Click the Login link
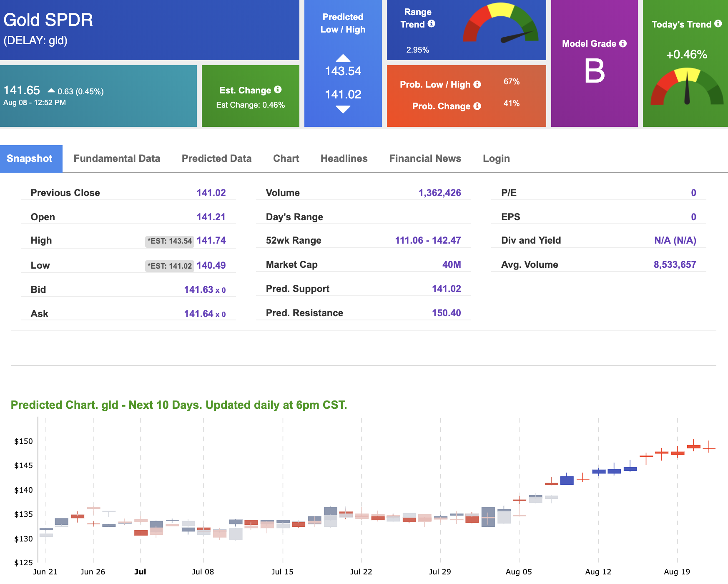The width and height of the screenshot is (728, 584). pos(496,159)
